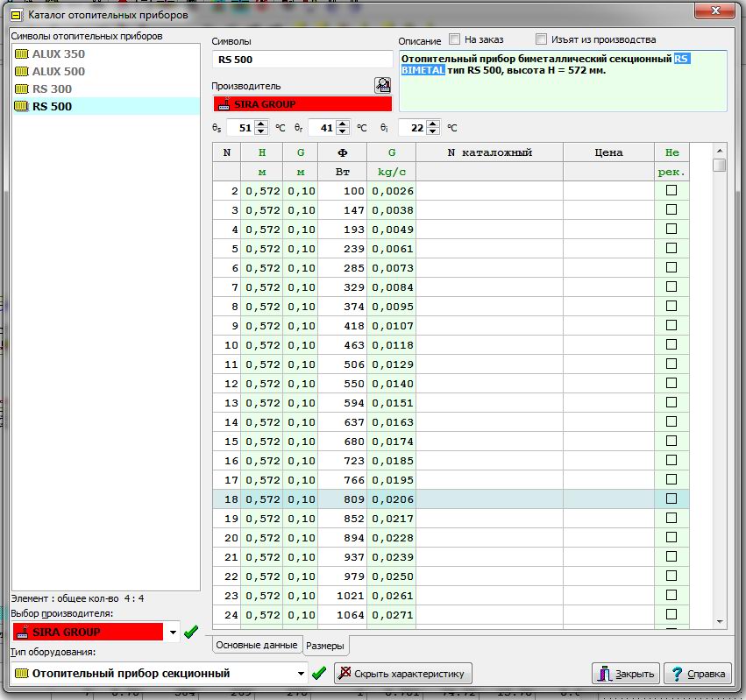Click the red SIRA GROUP manufacturer field
Image resolution: width=746 pixels, height=700 pixels.
(302, 104)
